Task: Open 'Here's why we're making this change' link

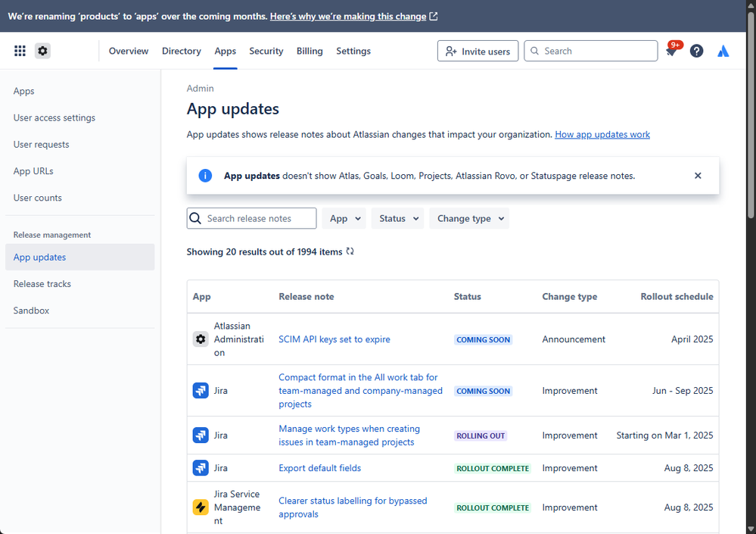Action: (x=348, y=17)
